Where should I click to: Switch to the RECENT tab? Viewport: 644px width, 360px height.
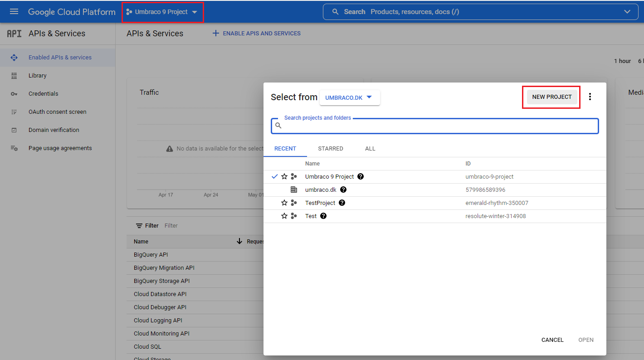tap(285, 149)
